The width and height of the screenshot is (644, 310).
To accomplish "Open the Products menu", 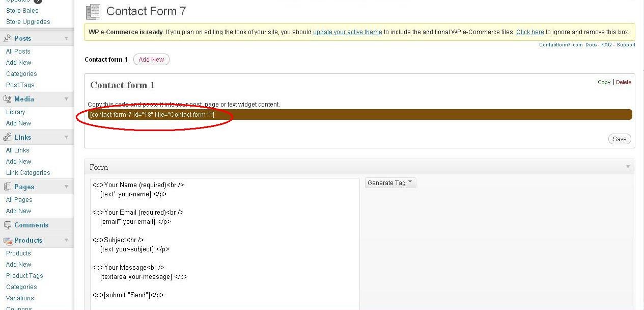I will coord(28,240).
